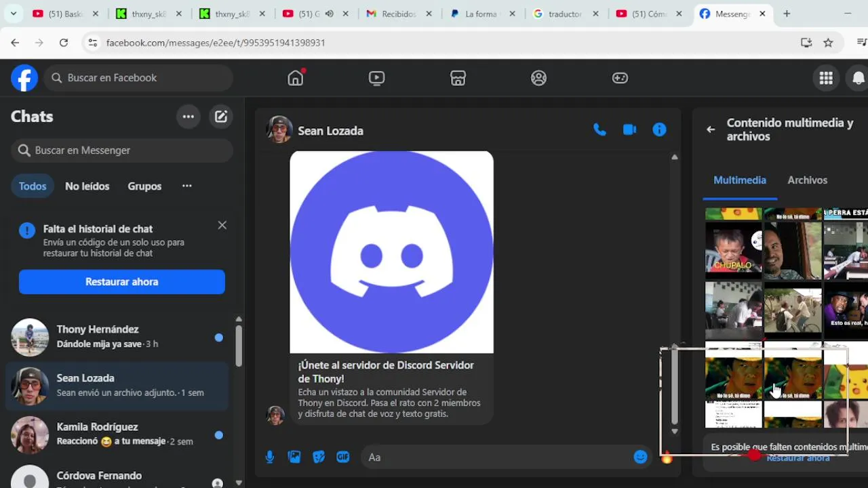Image resolution: width=868 pixels, height=488 pixels.
Task: Bookmark this page with the star icon
Action: pyautogui.click(x=828, y=43)
